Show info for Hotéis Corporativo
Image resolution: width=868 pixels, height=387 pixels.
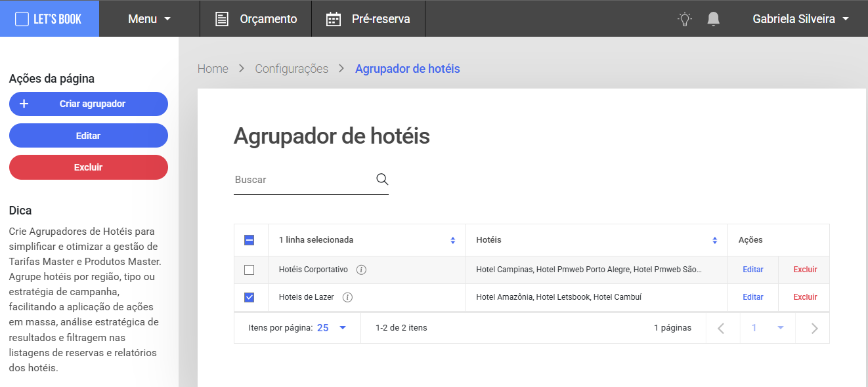click(361, 270)
